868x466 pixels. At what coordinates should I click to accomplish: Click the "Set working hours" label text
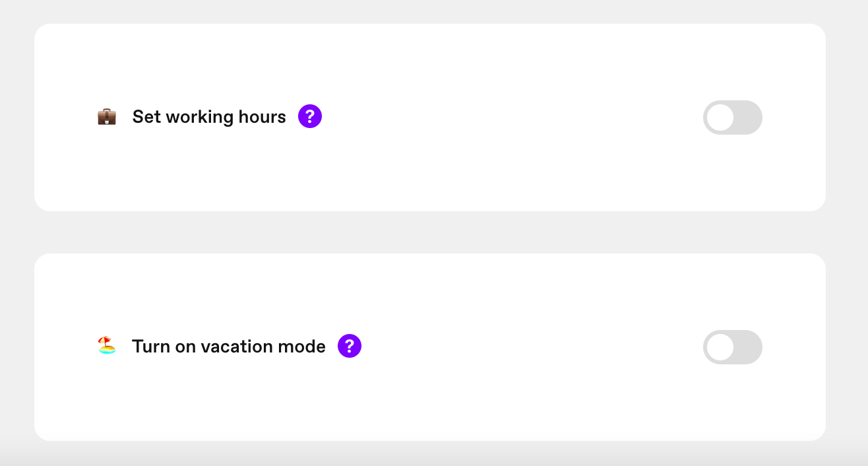209,117
